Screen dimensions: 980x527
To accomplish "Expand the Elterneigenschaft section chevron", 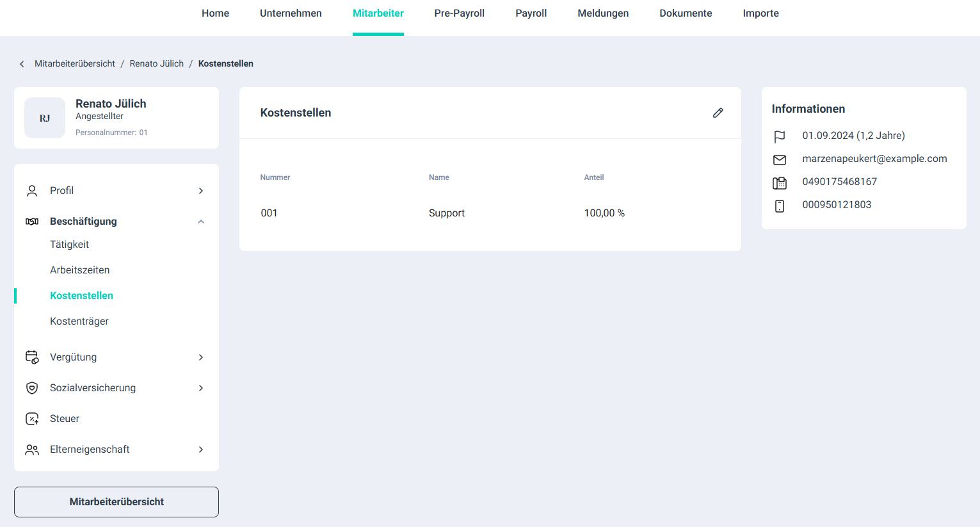I will point(200,450).
